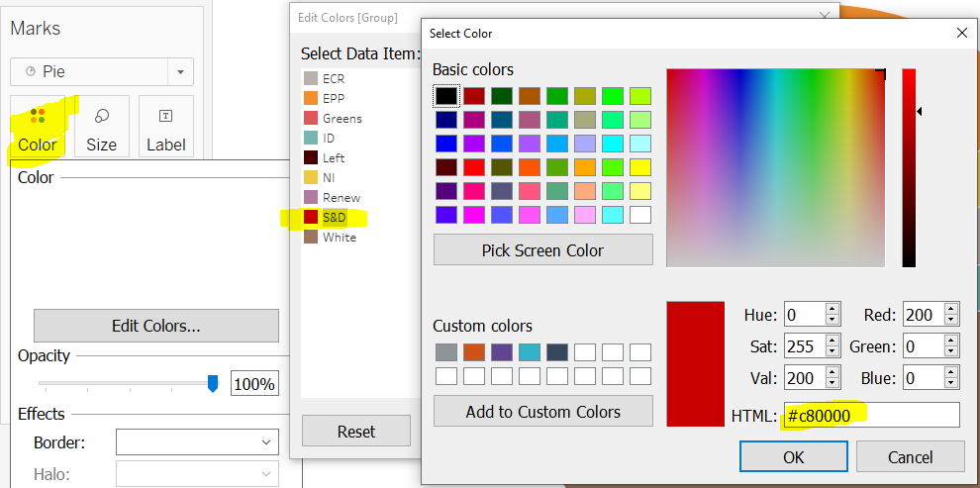
Task: Expand the Halo dropdown
Action: pos(198,474)
